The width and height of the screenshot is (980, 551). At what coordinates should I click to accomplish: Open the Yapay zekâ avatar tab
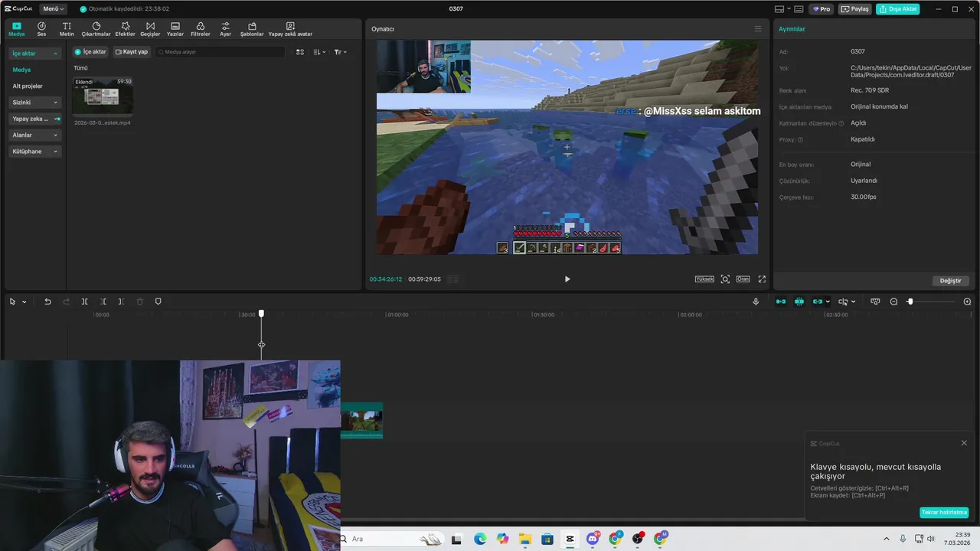click(290, 29)
